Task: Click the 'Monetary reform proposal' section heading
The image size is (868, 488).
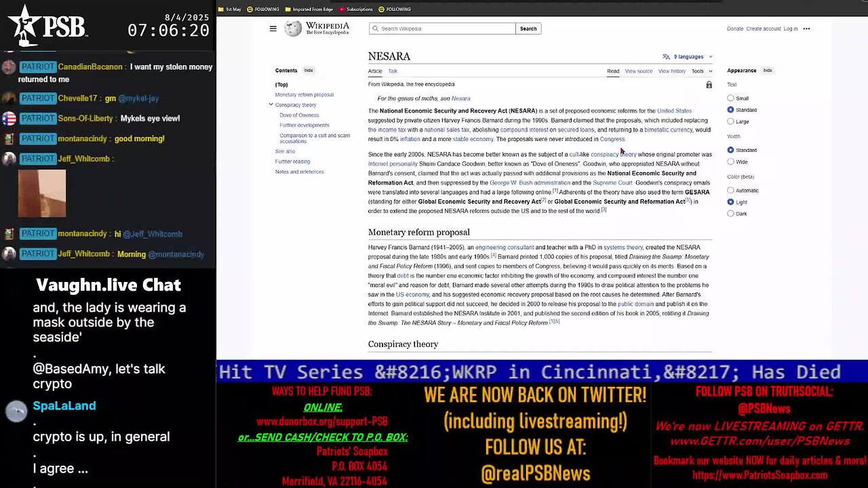Action: [x=418, y=232]
